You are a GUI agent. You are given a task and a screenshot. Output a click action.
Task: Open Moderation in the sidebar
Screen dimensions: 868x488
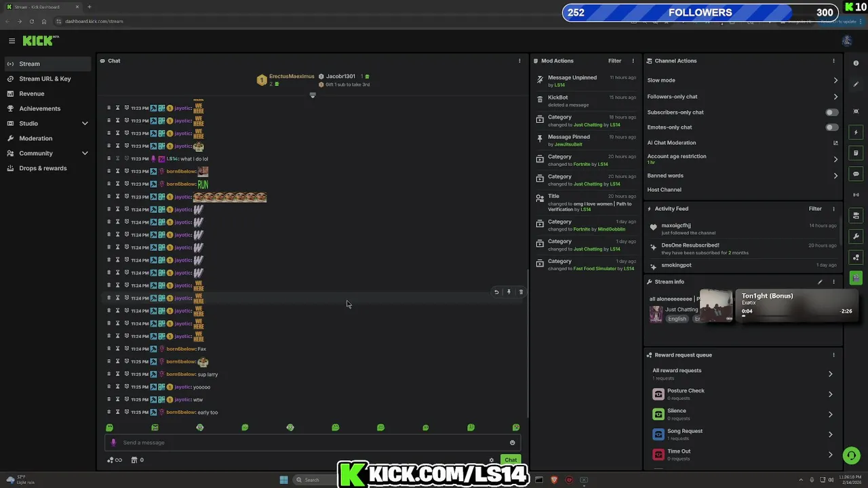(x=47, y=138)
